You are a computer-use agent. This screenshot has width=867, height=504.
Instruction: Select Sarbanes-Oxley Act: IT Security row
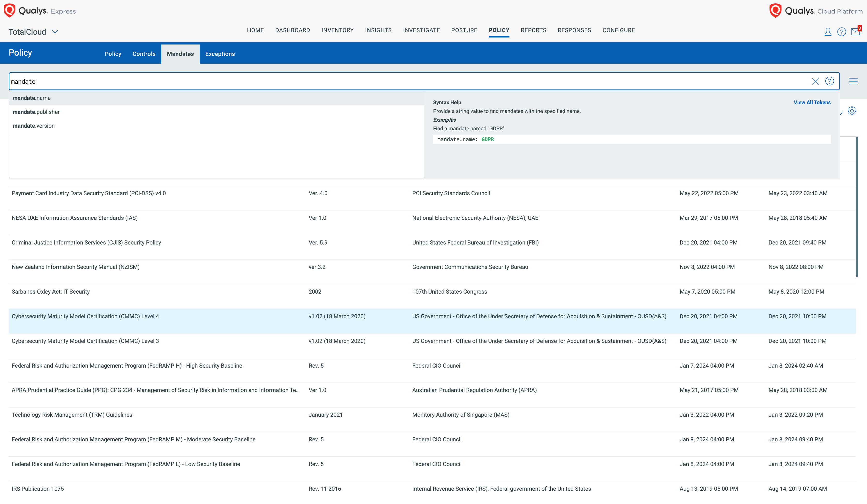pos(432,296)
